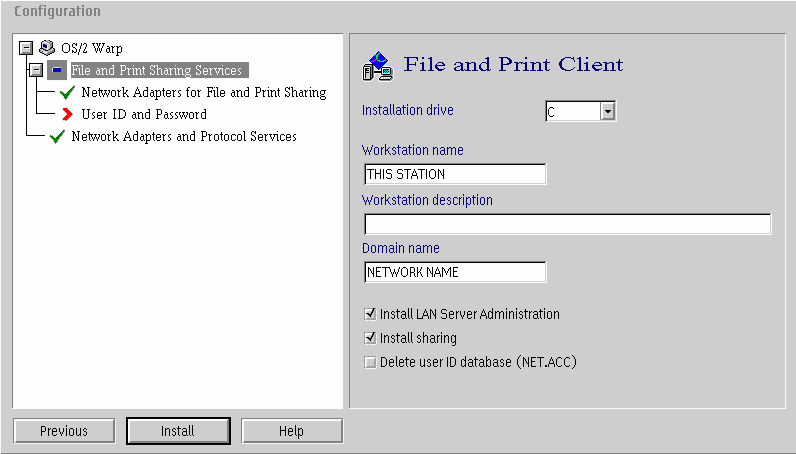The width and height of the screenshot is (796, 454).
Task: Open Help for this configuration page
Action: pos(291,431)
